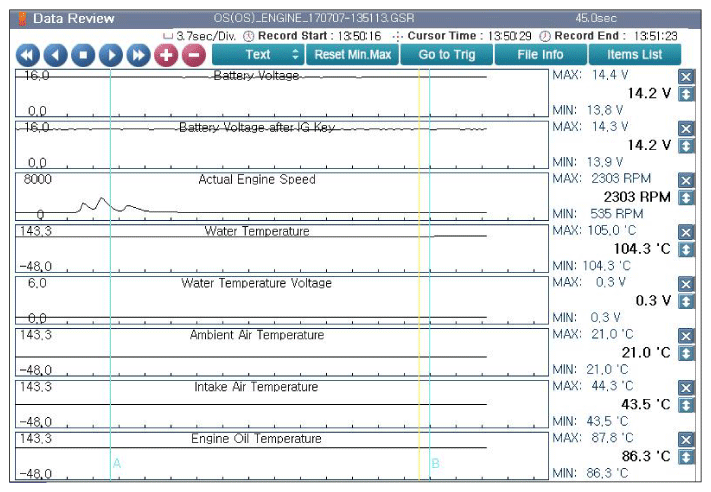Expand the Engine Oil Temperature graph
Image resolution: width=711 pixels, height=492 pixels.
(x=686, y=457)
